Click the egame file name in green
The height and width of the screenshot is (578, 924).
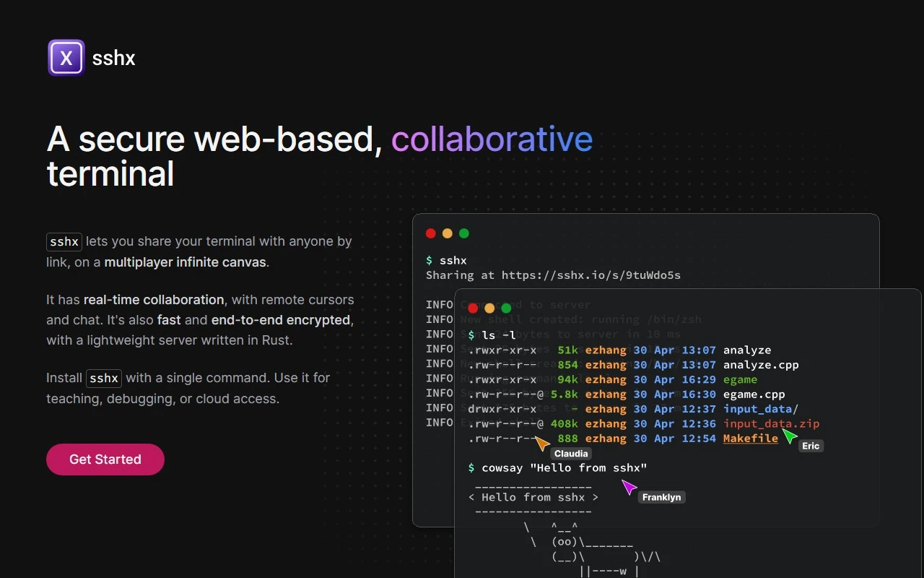(x=741, y=379)
